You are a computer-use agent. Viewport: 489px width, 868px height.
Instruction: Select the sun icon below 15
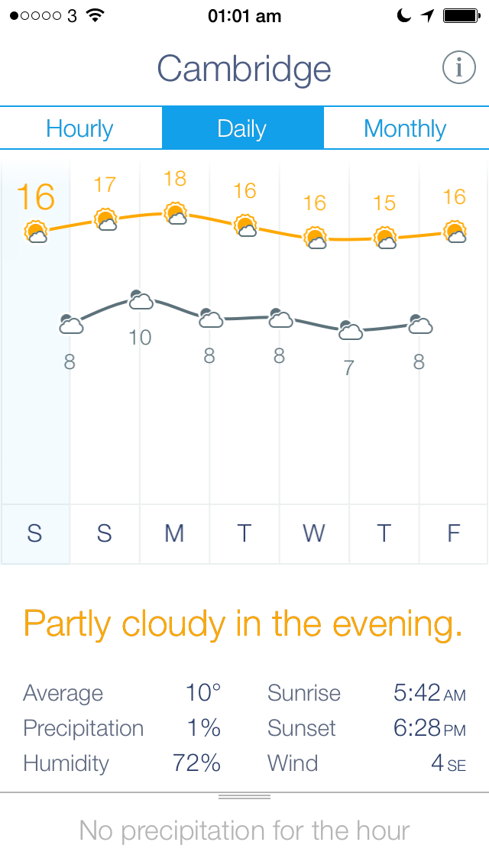pos(385,238)
